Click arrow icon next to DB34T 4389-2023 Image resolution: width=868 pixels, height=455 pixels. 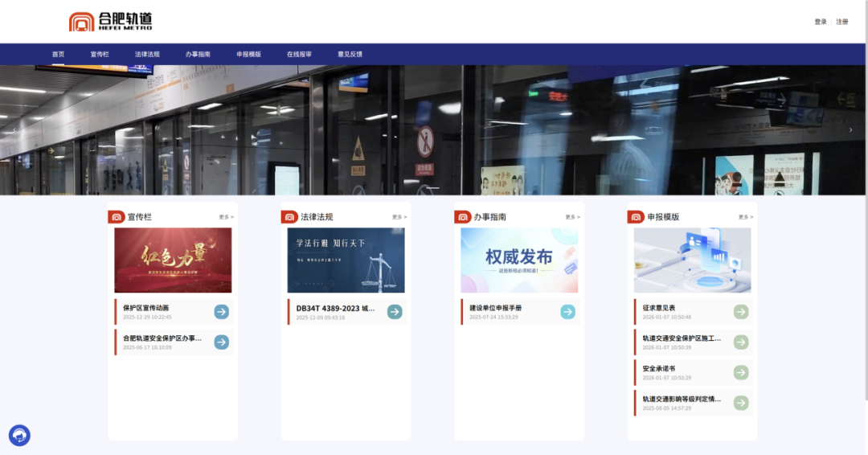395,312
